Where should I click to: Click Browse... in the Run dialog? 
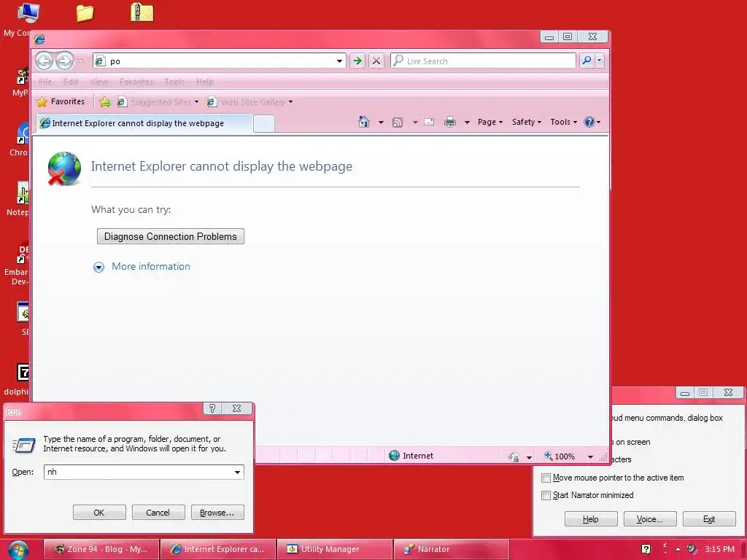[x=217, y=513]
